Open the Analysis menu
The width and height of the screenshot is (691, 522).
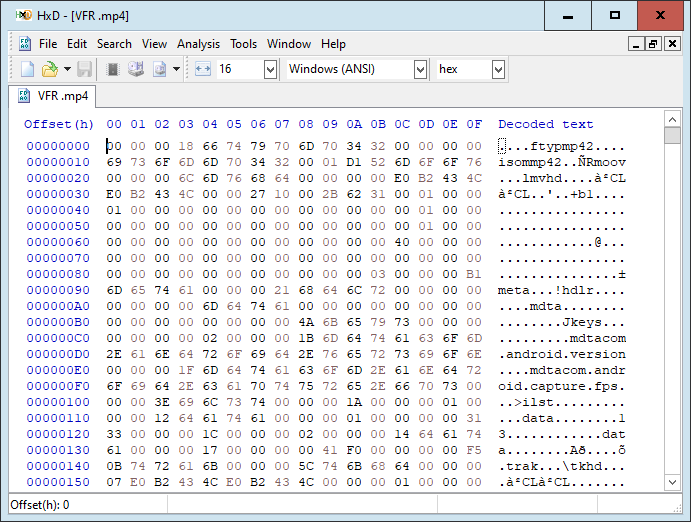(198, 44)
